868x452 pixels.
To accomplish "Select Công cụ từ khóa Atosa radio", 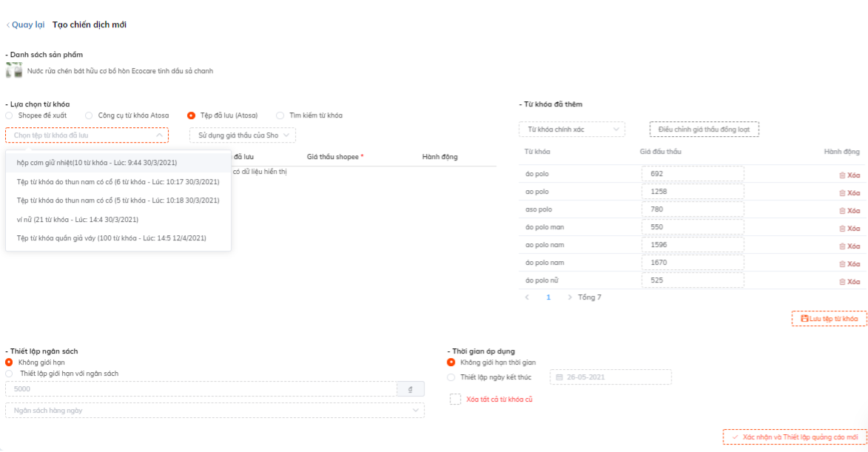I will 89,115.
